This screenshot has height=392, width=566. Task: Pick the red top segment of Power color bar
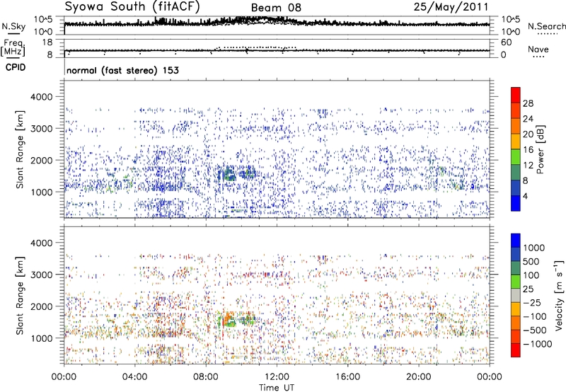(x=516, y=95)
